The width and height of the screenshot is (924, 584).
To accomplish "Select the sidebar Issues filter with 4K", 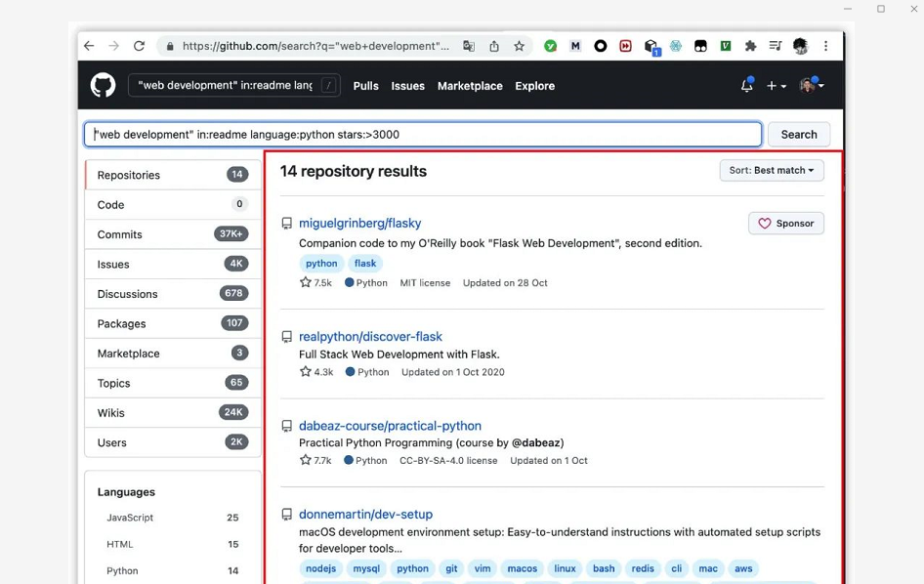I will click(x=173, y=264).
